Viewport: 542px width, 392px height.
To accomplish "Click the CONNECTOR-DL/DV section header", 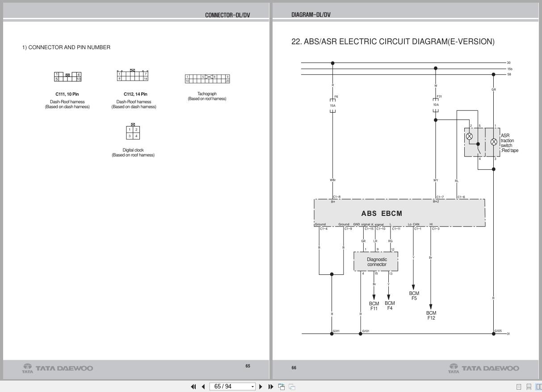I will click(228, 15).
